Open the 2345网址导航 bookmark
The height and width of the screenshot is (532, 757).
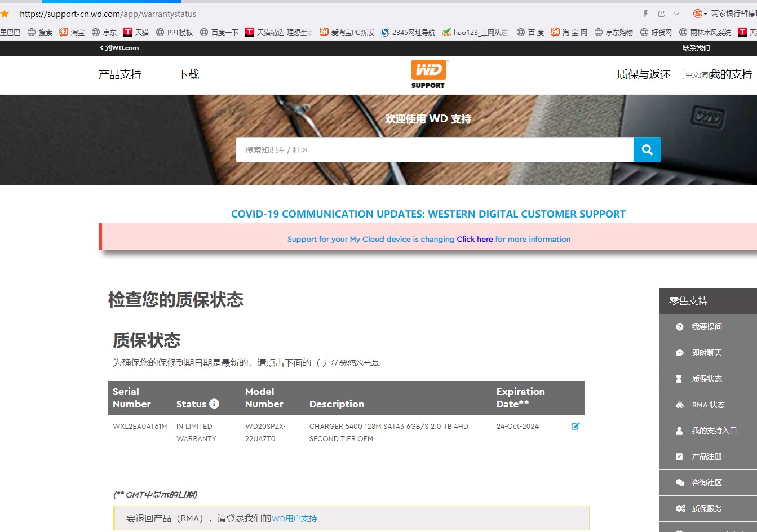pyautogui.click(x=408, y=32)
